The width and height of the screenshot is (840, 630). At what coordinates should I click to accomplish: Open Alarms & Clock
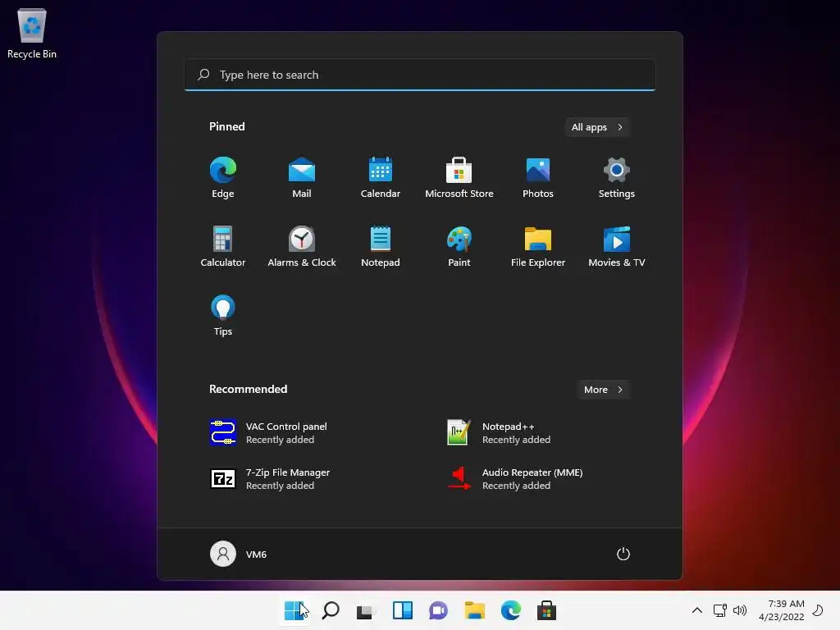[x=302, y=246]
